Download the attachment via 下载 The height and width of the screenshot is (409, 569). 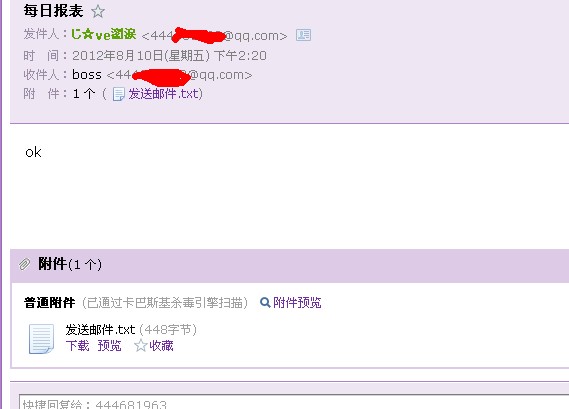(77, 345)
